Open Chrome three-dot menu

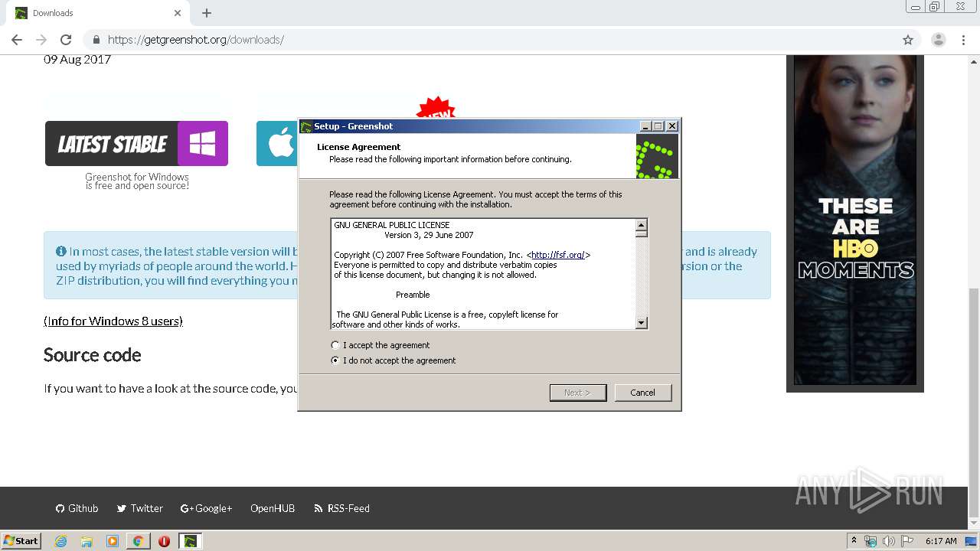click(963, 40)
